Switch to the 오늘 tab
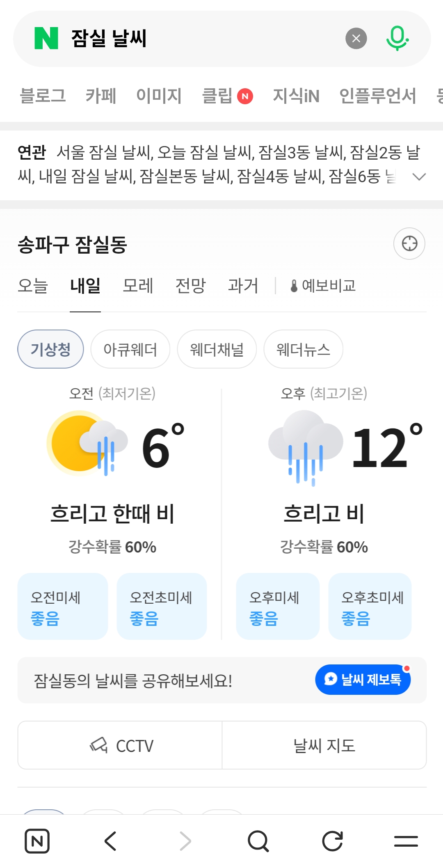Viewport: 443px width, 868px height. 33,286
